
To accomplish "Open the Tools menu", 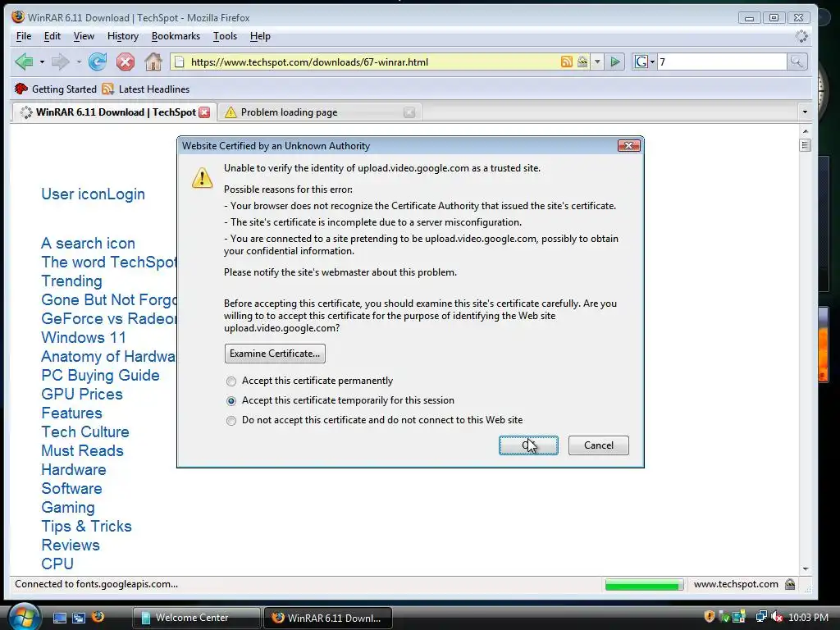I will (x=225, y=36).
